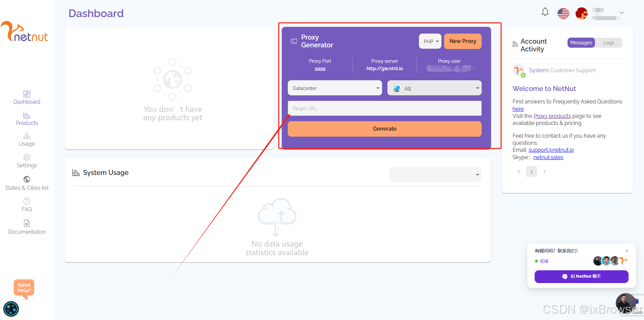Open States & Cities list globe icon
The height and width of the screenshot is (320, 644).
[27, 179]
